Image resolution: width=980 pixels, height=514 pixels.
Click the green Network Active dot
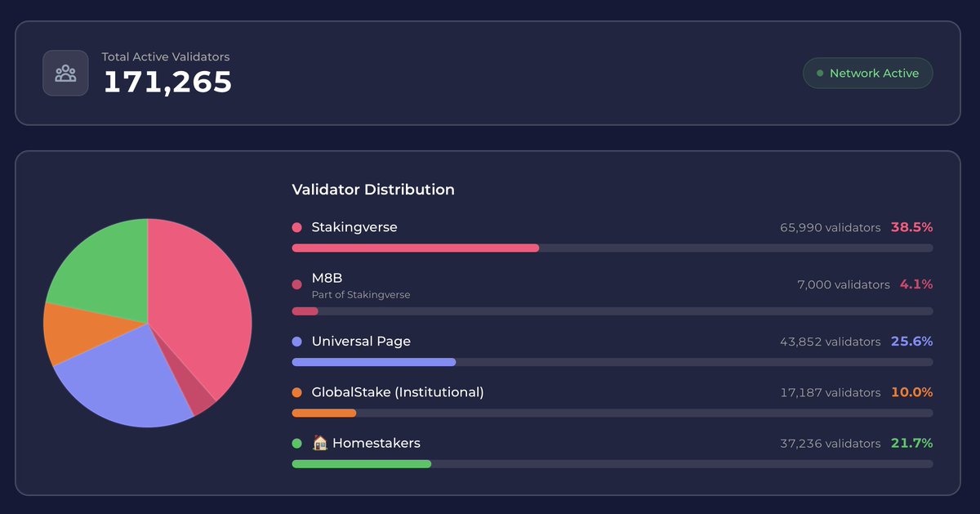pyautogui.click(x=820, y=73)
